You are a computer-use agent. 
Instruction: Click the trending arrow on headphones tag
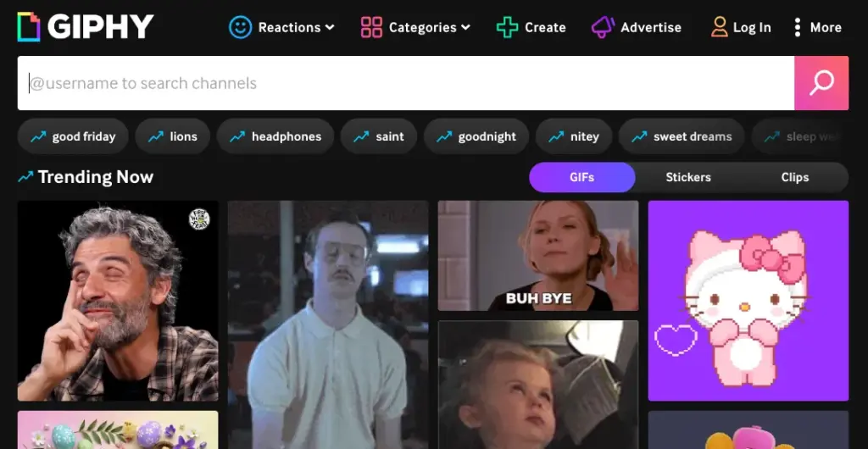237,136
